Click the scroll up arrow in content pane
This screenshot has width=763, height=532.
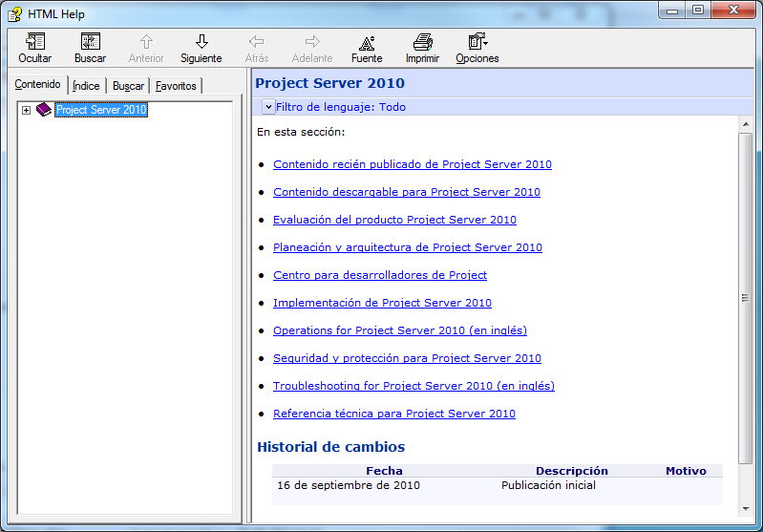click(x=746, y=124)
